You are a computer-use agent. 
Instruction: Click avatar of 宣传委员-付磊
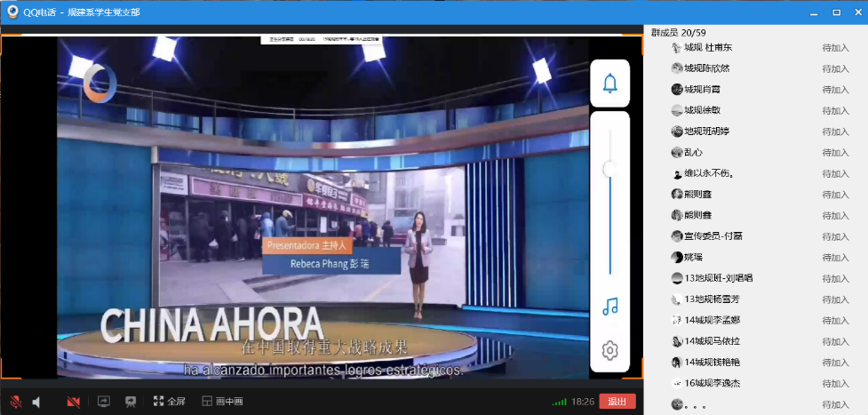[677, 236]
